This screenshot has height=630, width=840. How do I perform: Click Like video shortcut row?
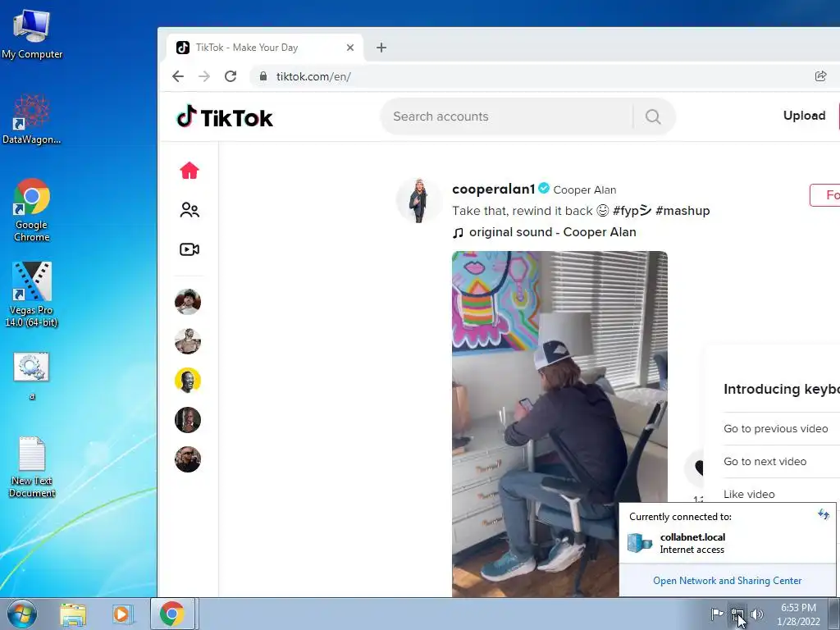point(782,493)
